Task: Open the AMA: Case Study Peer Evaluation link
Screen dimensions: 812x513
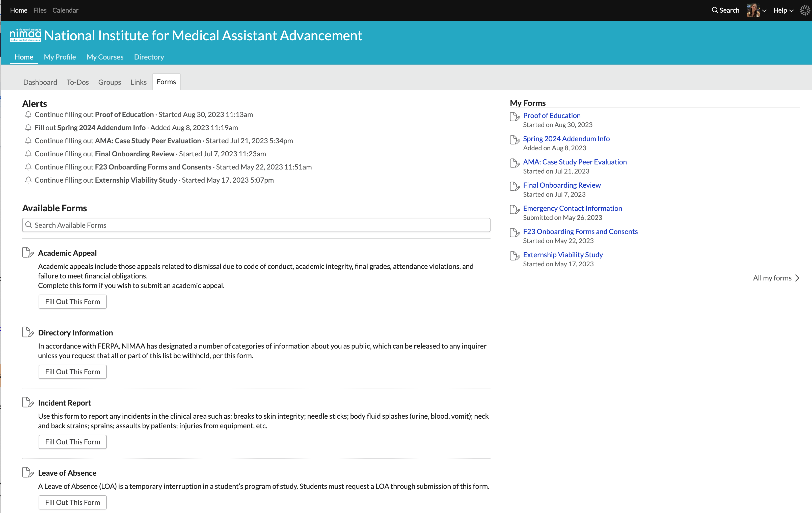Action: (x=575, y=162)
